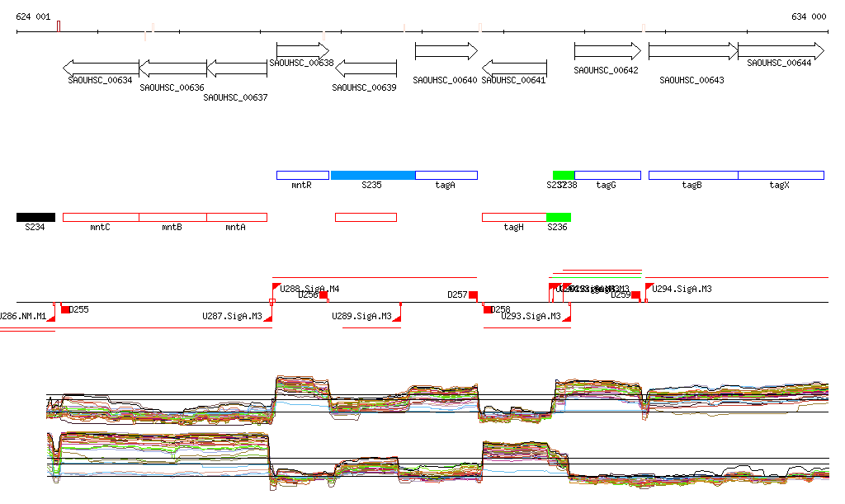Click the U287.SigA.M3 text label
Viewport: 845px width, 504px height.
232,316
